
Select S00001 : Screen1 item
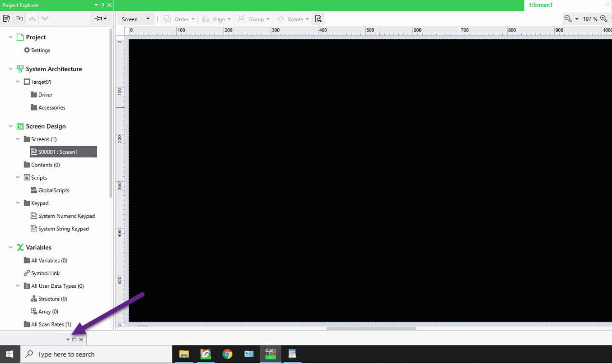(64, 152)
